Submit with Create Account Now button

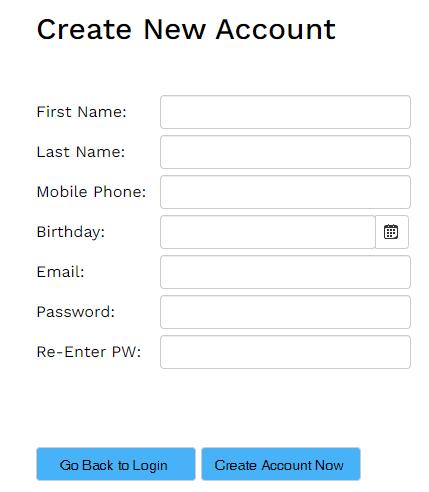click(x=281, y=464)
